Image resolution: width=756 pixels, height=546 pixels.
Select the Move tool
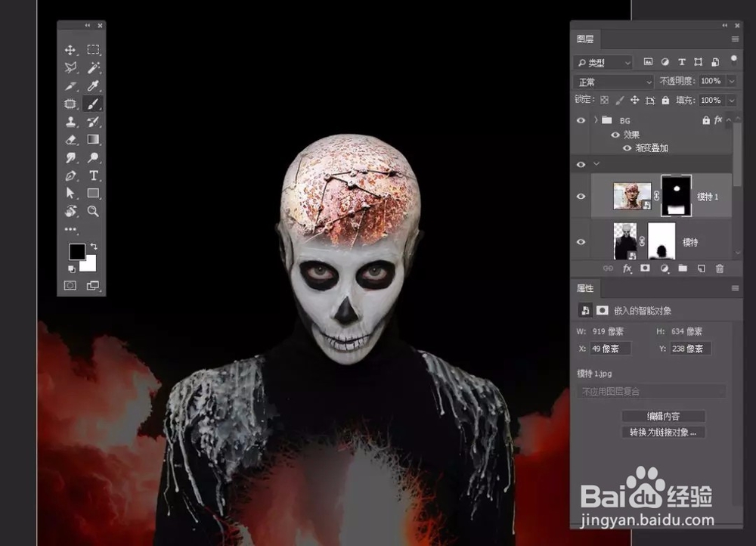click(70, 50)
